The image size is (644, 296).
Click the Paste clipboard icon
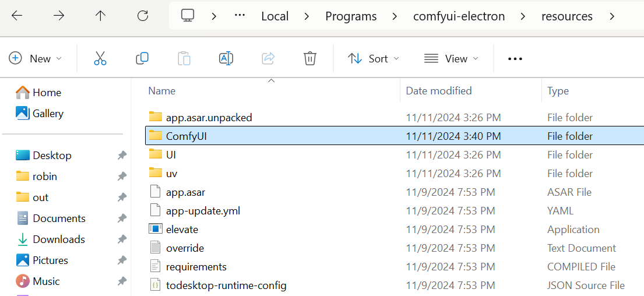click(184, 58)
